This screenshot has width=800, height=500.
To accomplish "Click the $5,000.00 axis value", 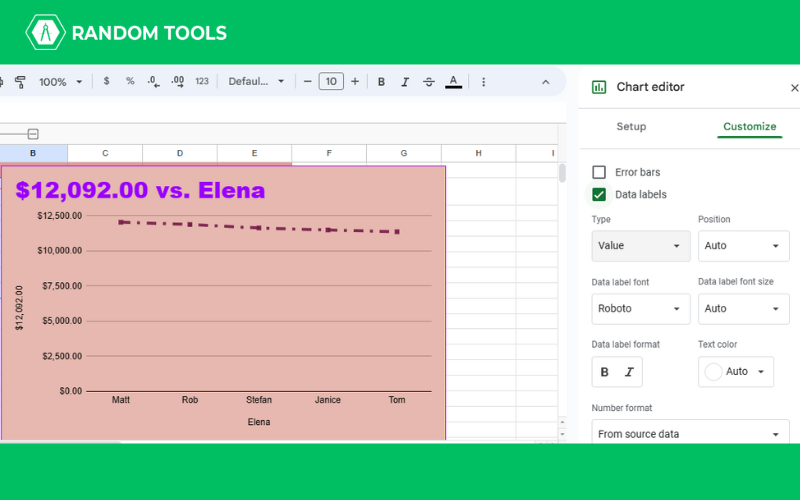I will [62, 321].
